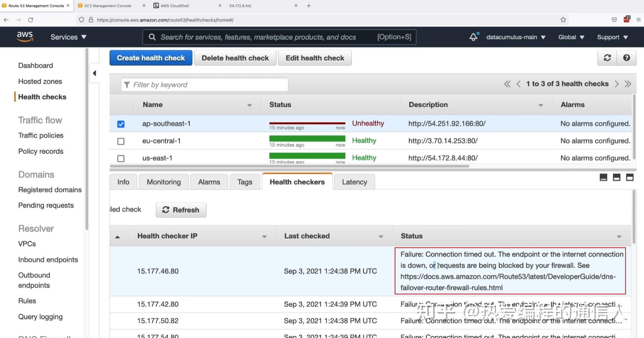Reload the browser page
Image resolution: width=644 pixels, height=338 pixels.
pos(30,20)
